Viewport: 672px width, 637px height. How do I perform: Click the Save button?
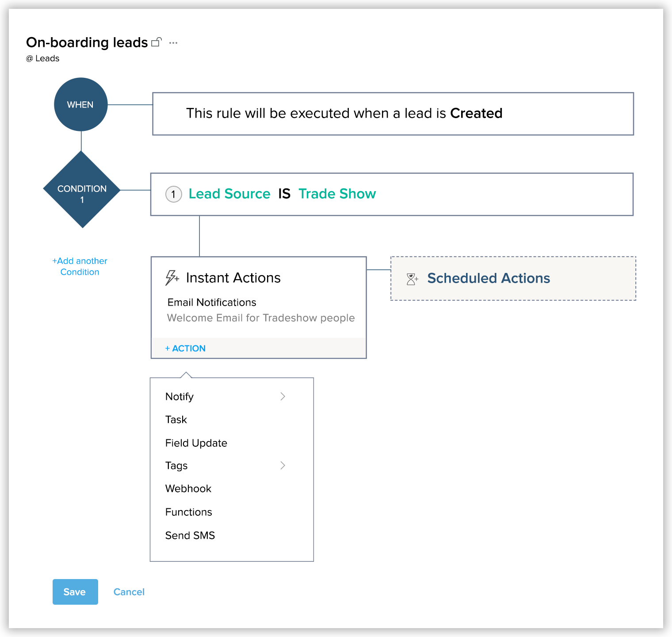pyautogui.click(x=75, y=592)
